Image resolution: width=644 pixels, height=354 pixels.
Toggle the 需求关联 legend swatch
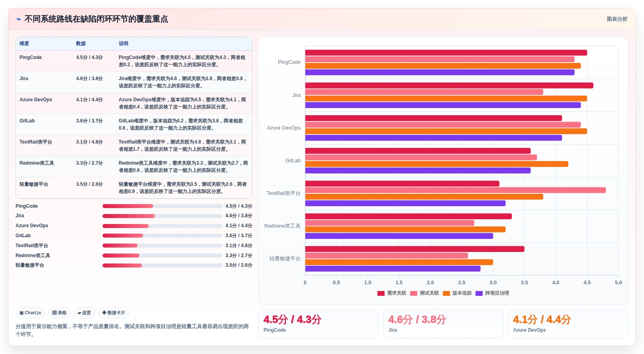[381, 293]
